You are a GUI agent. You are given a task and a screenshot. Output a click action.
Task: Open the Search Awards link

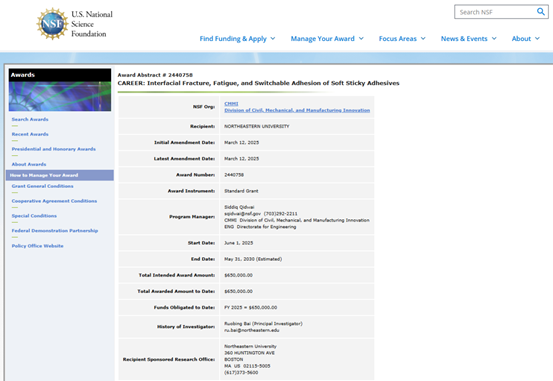(x=30, y=119)
